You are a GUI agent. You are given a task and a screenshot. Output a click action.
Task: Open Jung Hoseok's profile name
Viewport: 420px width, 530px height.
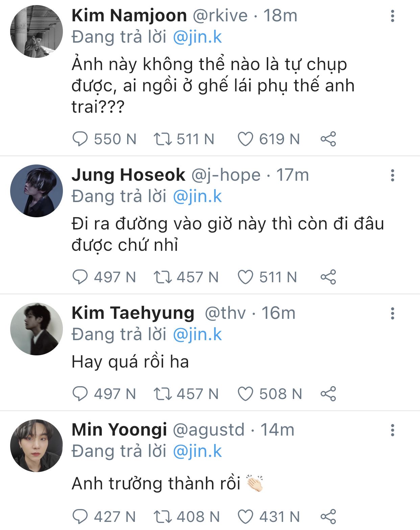point(128,175)
